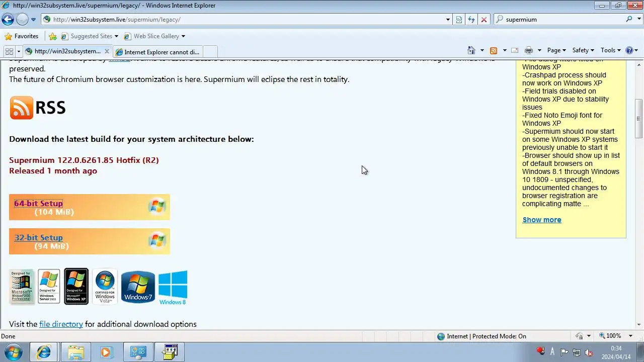This screenshot has height=362, width=644.
Task: Go back with the Back arrow button
Action: click(x=8, y=20)
